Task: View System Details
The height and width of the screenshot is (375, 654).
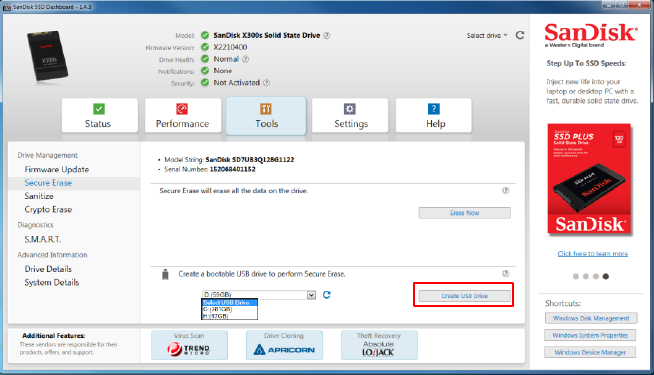Action: click(x=52, y=282)
